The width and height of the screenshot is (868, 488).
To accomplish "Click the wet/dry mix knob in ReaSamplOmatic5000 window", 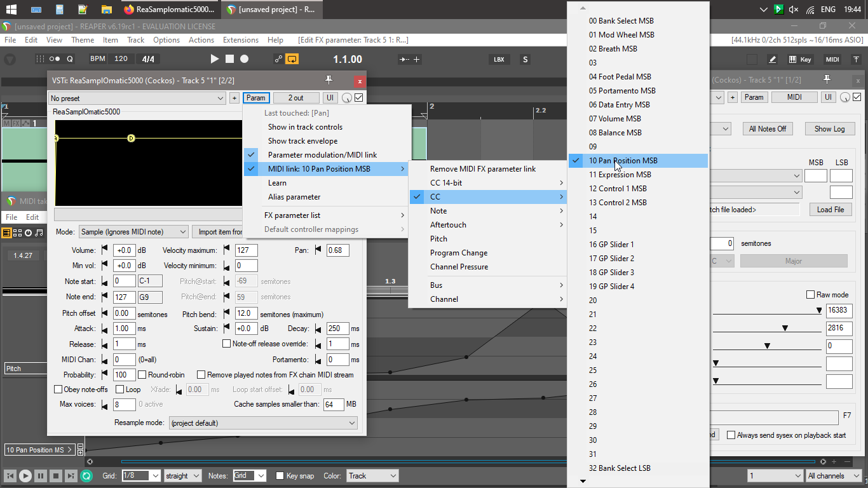I will [347, 98].
